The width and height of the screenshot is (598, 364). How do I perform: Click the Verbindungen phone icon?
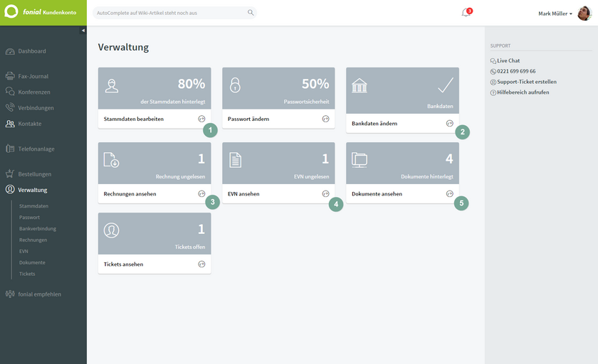pos(10,107)
